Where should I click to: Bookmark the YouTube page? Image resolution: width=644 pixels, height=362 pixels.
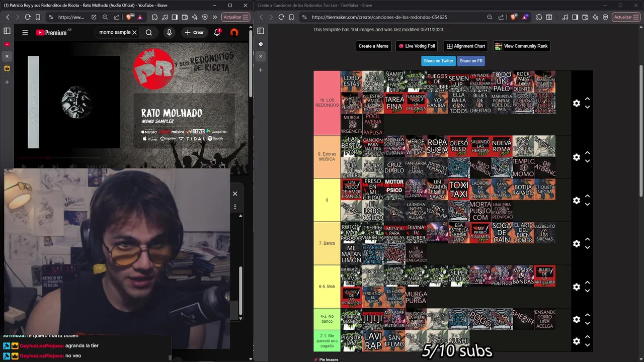38,17
